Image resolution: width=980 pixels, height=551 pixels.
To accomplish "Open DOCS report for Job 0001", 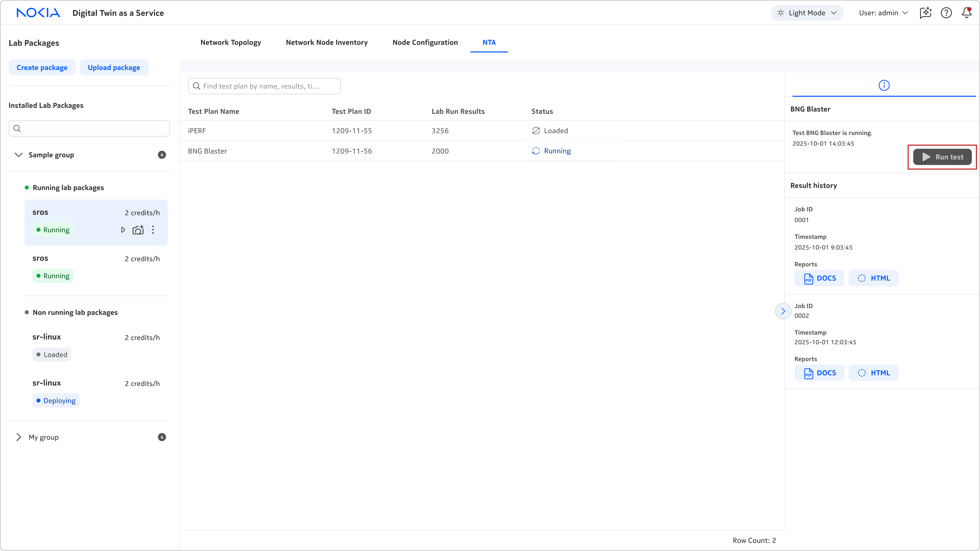I will point(819,278).
